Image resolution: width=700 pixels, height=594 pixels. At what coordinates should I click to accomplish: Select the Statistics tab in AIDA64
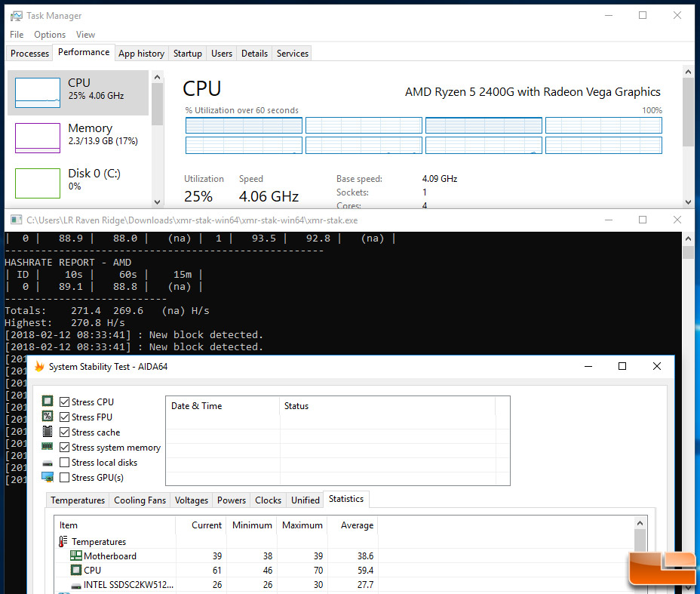346,499
